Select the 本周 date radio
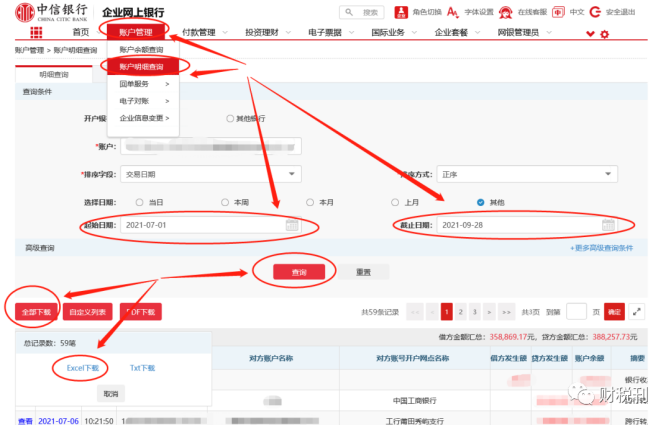 point(225,202)
